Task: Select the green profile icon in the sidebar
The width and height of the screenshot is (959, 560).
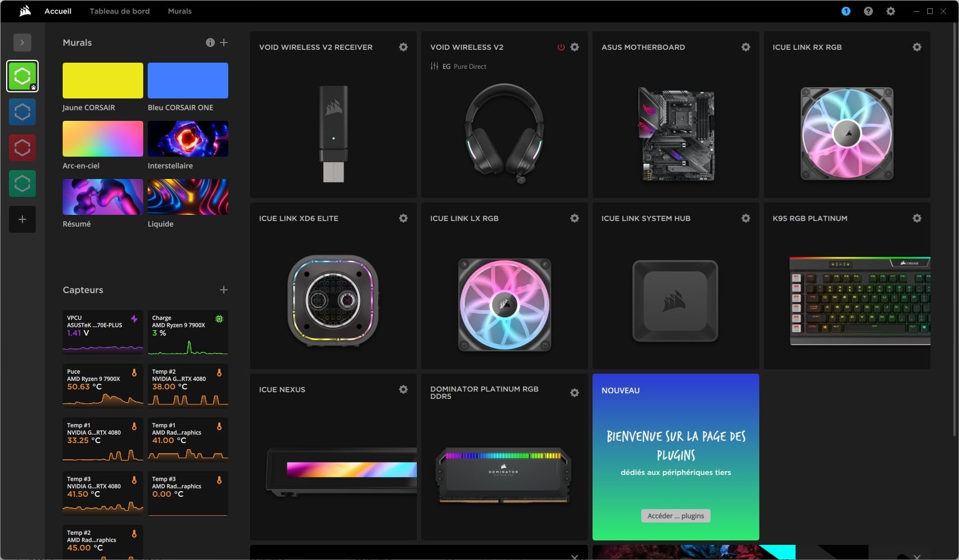Action: coord(22,76)
